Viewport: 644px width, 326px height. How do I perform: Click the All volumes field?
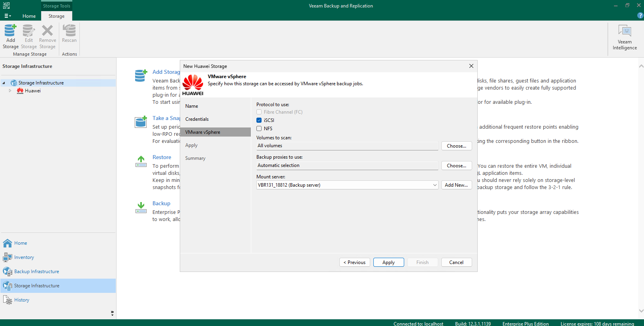347,146
